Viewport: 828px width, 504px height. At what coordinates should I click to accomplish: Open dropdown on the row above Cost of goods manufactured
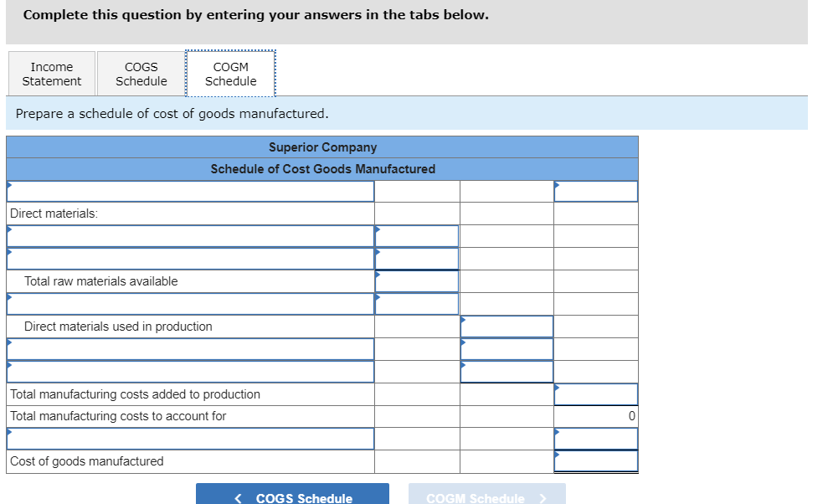(189, 438)
